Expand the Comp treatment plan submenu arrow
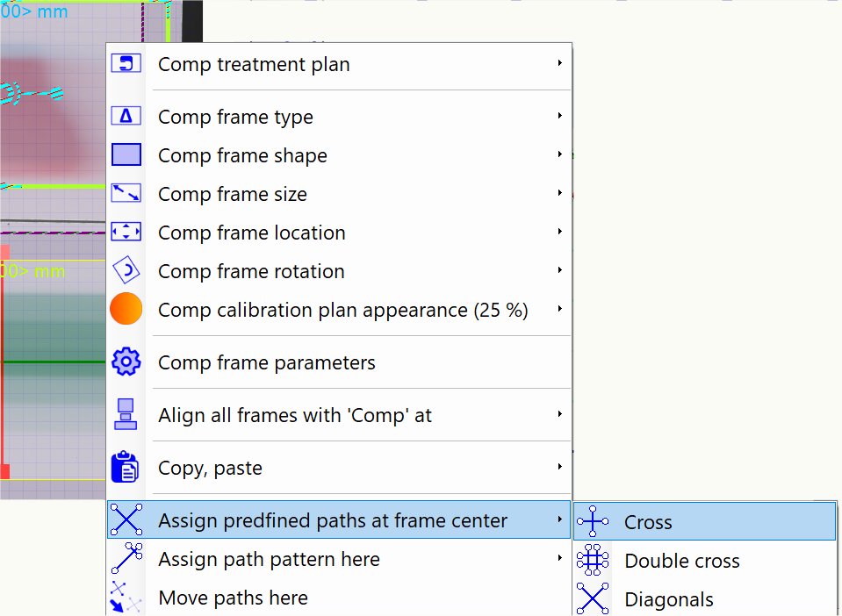The width and height of the screenshot is (842, 616). point(559,63)
